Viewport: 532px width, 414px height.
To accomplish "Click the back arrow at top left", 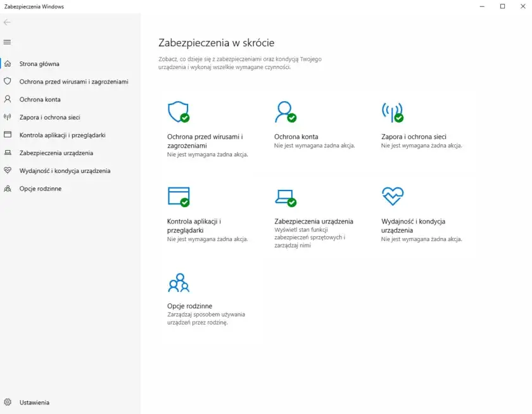I will (x=8, y=22).
